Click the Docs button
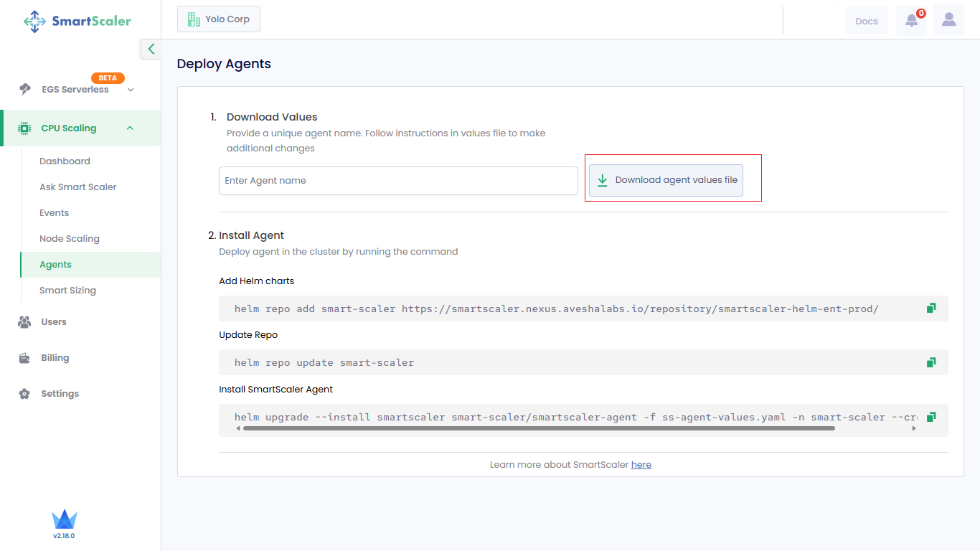The height and width of the screenshot is (551, 980). click(866, 21)
